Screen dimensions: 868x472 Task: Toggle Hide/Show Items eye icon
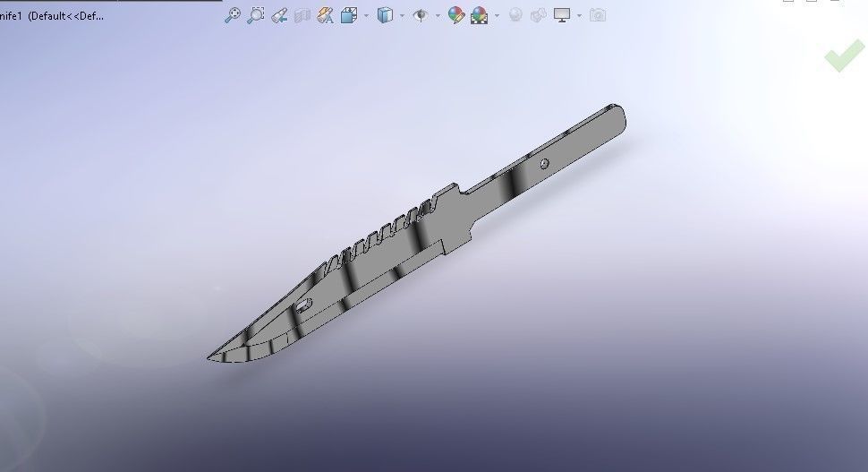(421, 15)
